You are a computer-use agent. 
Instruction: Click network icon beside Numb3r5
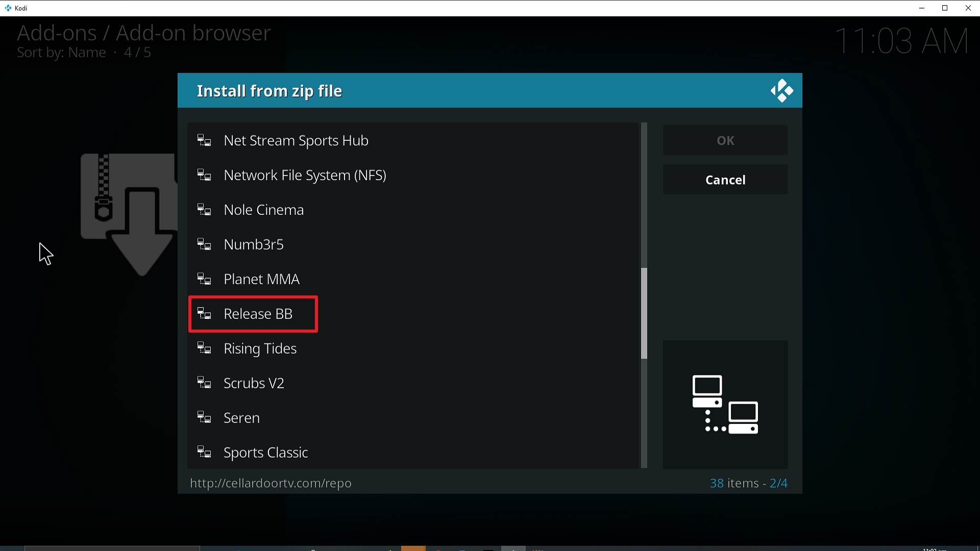(x=205, y=244)
